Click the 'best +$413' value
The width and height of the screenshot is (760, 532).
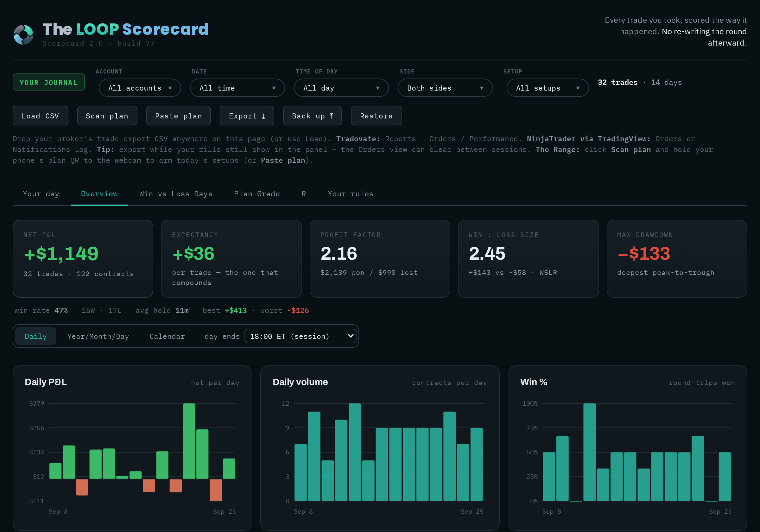click(x=225, y=310)
